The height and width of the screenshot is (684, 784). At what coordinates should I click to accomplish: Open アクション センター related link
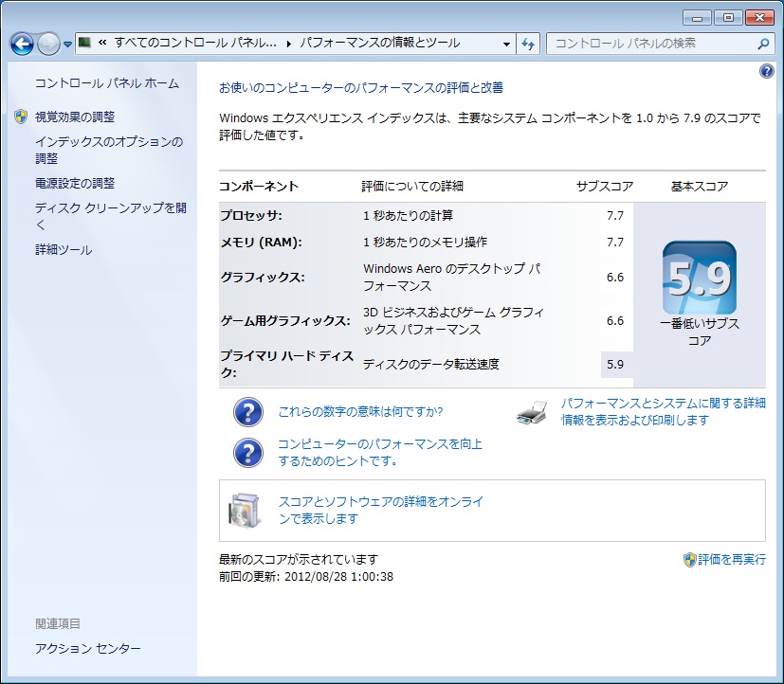coord(87,648)
